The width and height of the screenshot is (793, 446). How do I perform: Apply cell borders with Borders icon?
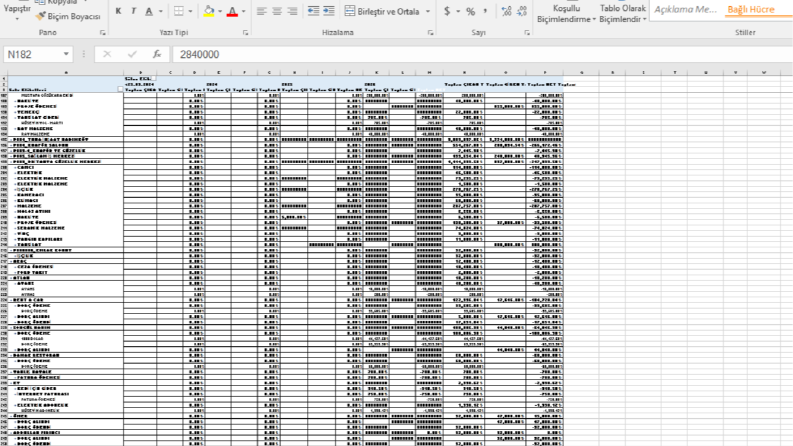pyautogui.click(x=179, y=11)
